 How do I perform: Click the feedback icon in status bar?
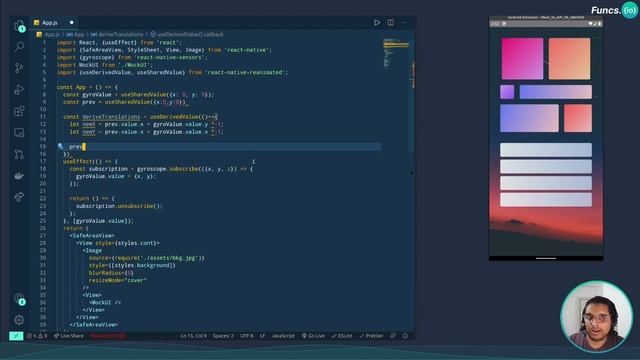(x=393, y=336)
